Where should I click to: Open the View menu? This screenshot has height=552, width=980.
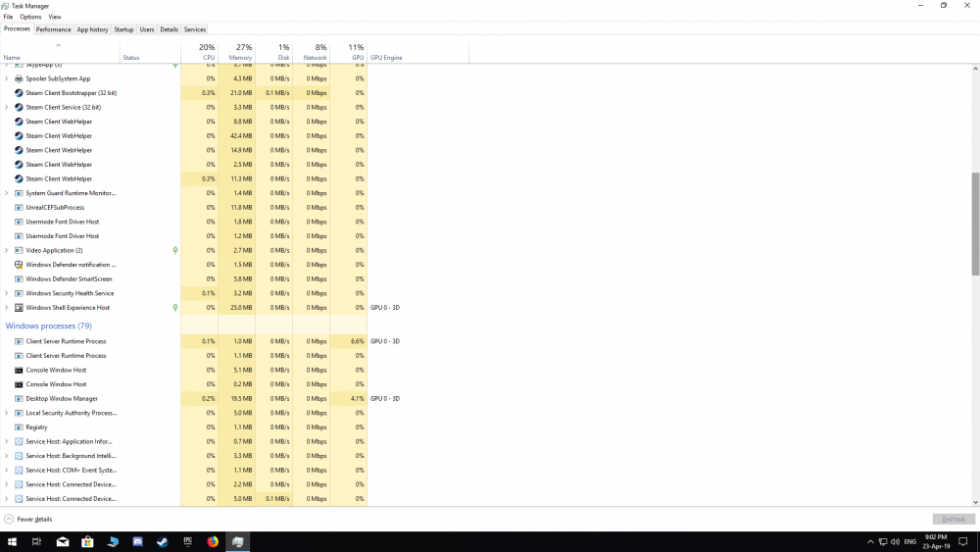click(x=55, y=17)
